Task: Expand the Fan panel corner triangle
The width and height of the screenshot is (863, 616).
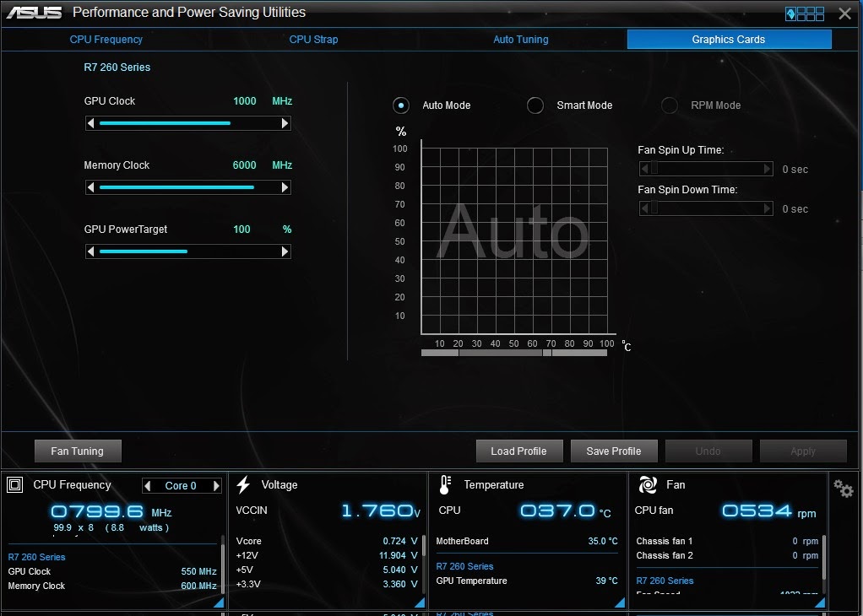Action: point(820,602)
